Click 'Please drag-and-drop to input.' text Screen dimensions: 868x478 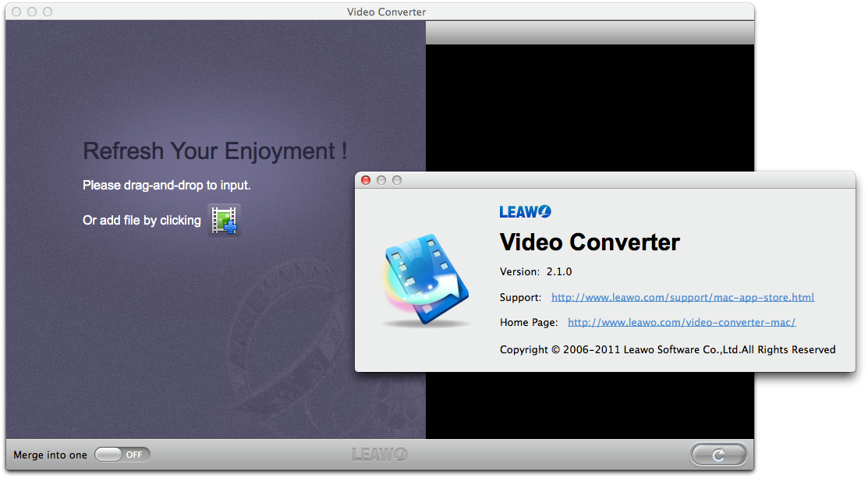[167, 186]
